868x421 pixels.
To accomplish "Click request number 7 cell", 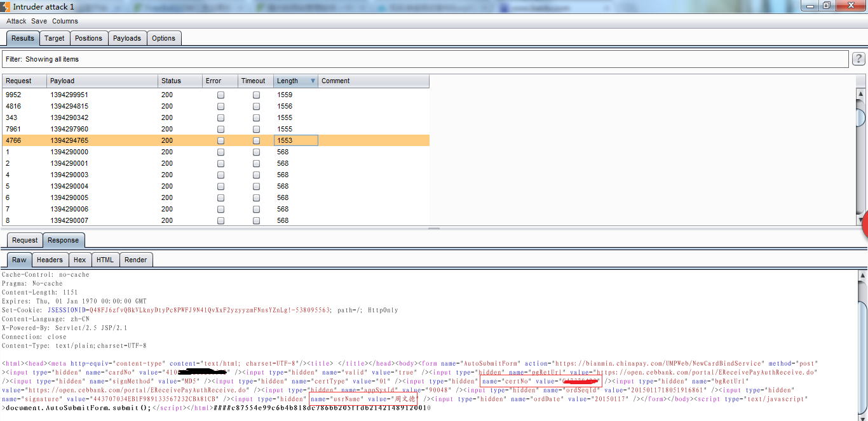I will point(25,209).
